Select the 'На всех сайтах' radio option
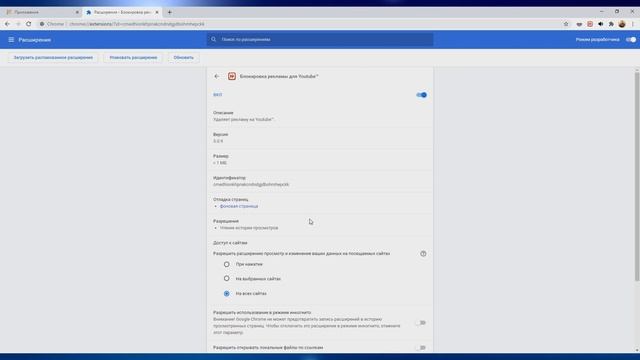 pyautogui.click(x=227, y=293)
